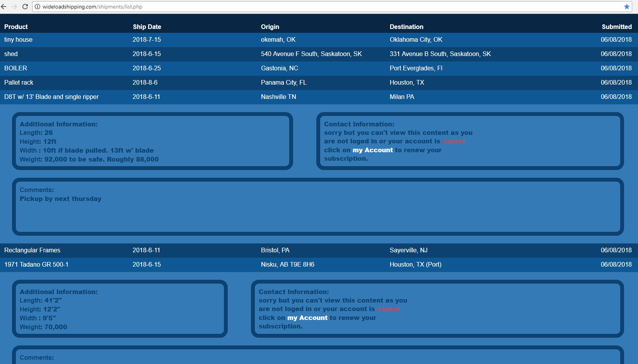
Task: Sort by the Ship Date column header
Action: click(x=147, y=27)
